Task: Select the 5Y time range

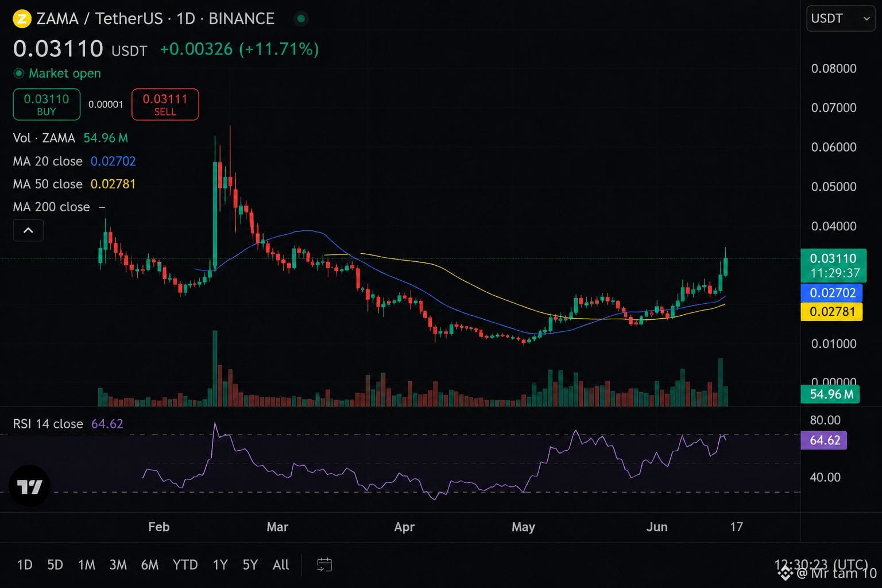Action: (250, 565)
